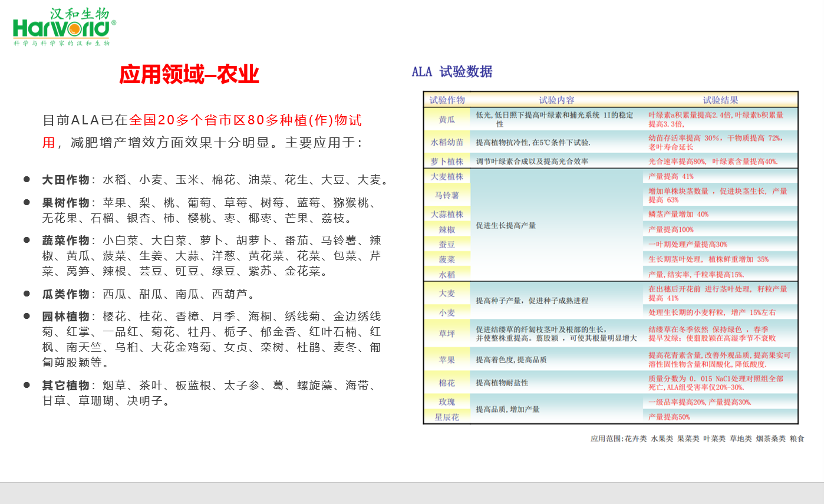Click the bullet beside 瓜类作物
Viewport: 824px width, 504px height.
click(27, 293)
